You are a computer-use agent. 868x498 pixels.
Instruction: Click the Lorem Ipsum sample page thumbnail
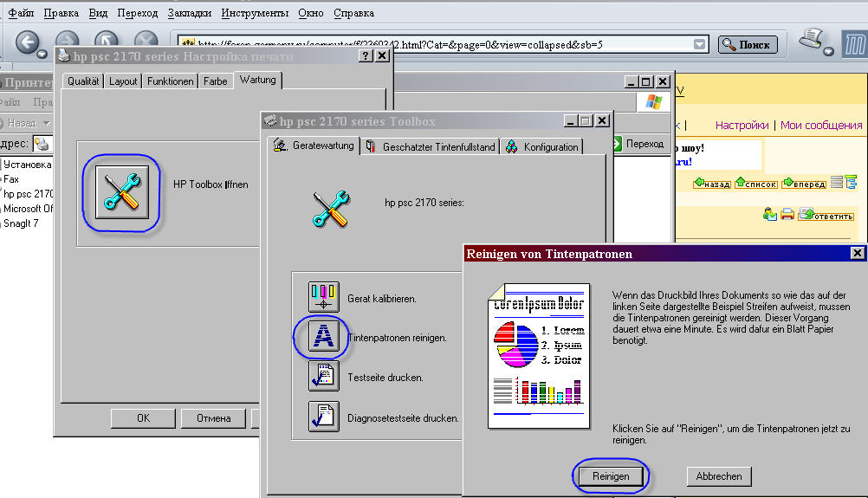point(539,356)
